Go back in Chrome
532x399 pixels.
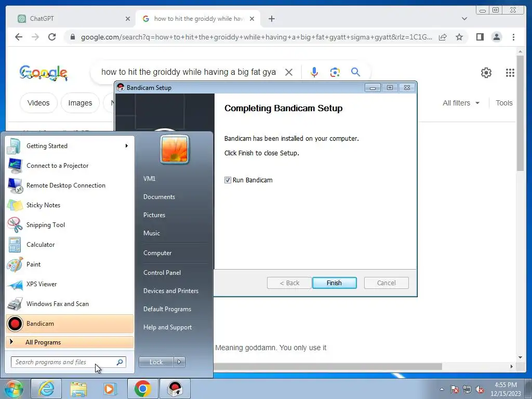point(19,37)
